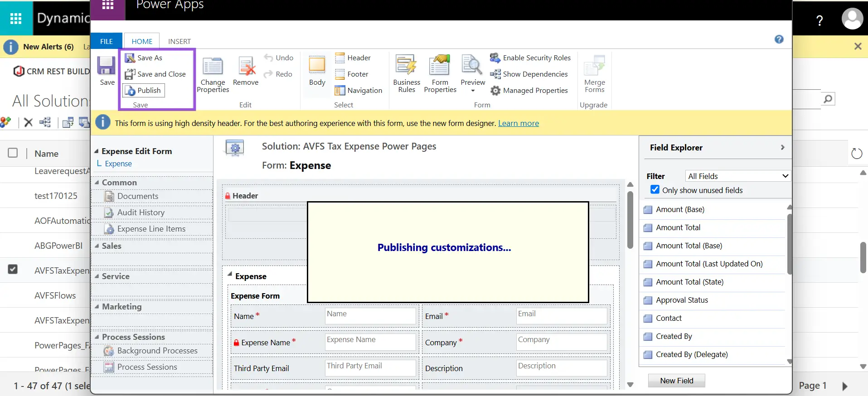Open Audit History in navigation
Image resolution: width=868 pixels, height=396 pixels.
pos(141,212)
